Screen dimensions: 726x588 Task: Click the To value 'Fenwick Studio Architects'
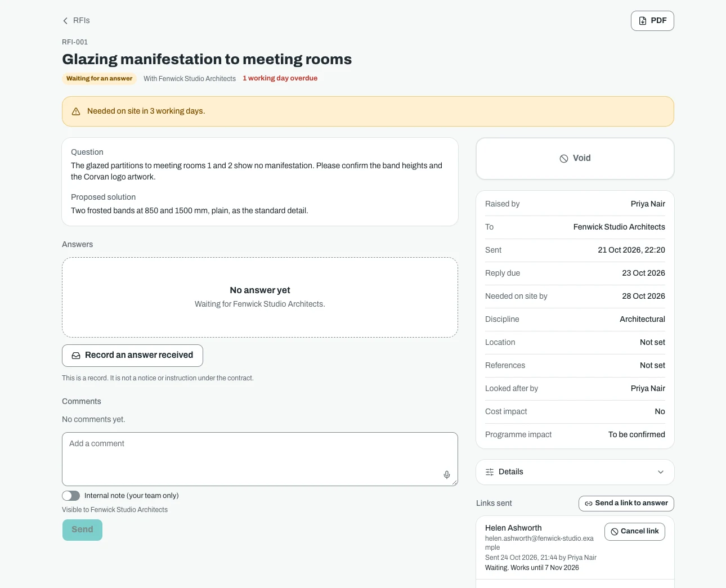619,227
